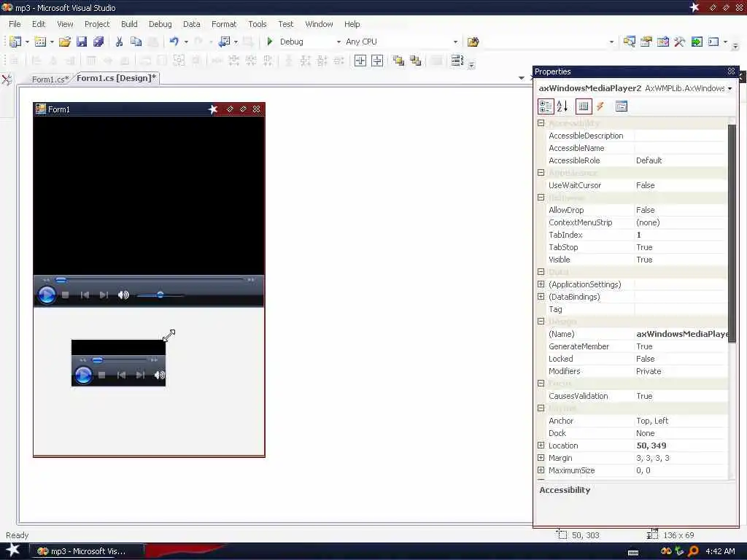Expand the Margin property node
Viewport: 747px width, 560px height.
(541, 458)
